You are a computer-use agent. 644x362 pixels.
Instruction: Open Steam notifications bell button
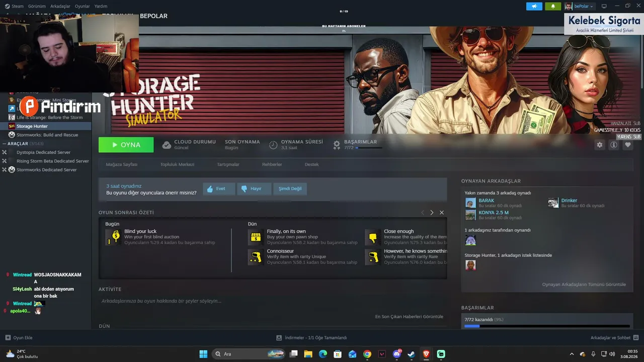[x=553, y=6]
